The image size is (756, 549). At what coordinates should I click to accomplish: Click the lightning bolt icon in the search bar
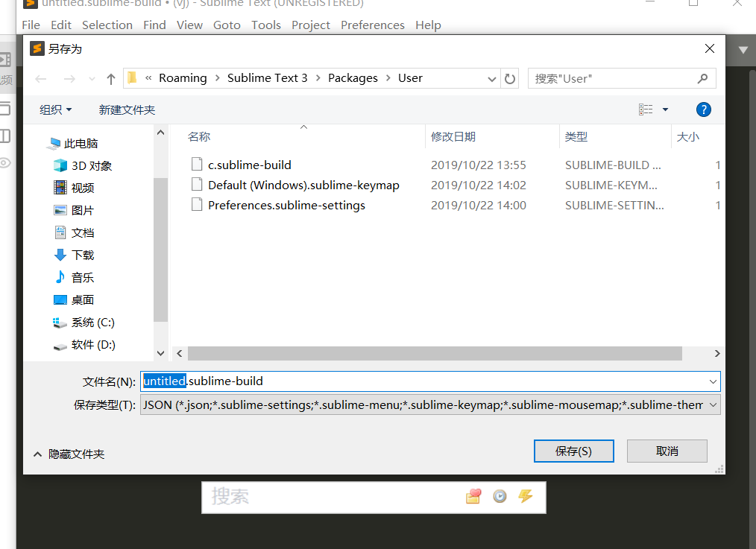point(525,496)
